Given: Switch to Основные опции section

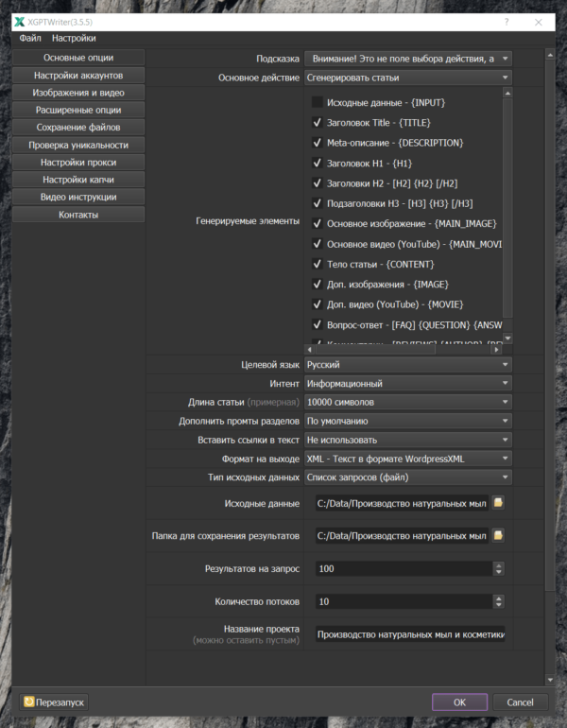Looking at the screenshot, I should tap(78, 58).
